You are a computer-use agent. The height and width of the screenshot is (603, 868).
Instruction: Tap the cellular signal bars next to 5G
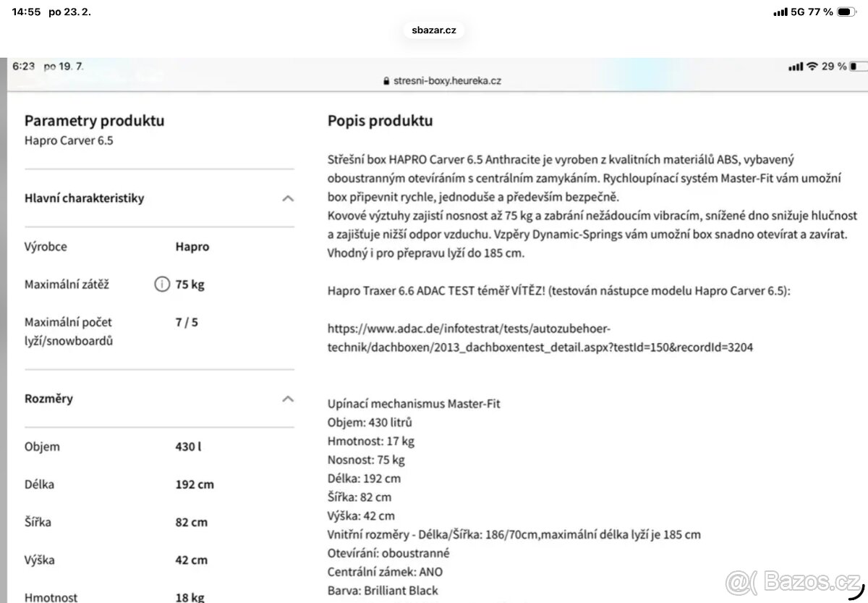[x=780, y=12]
